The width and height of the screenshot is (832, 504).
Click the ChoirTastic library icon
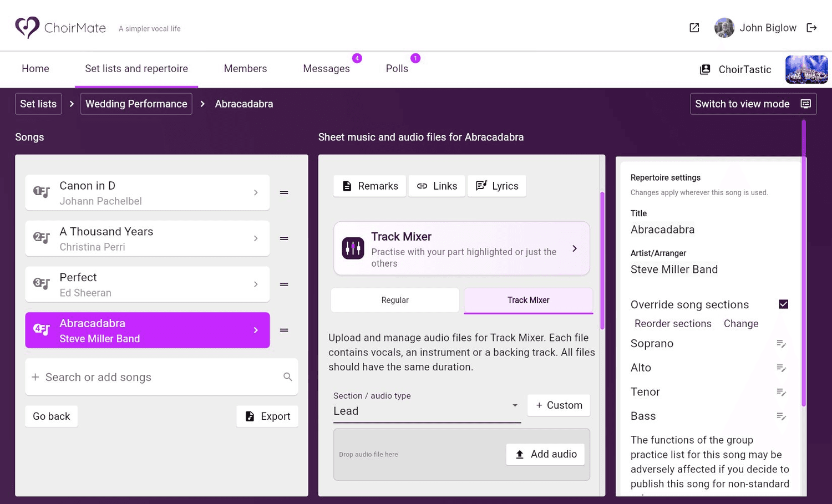pos(705,69)
